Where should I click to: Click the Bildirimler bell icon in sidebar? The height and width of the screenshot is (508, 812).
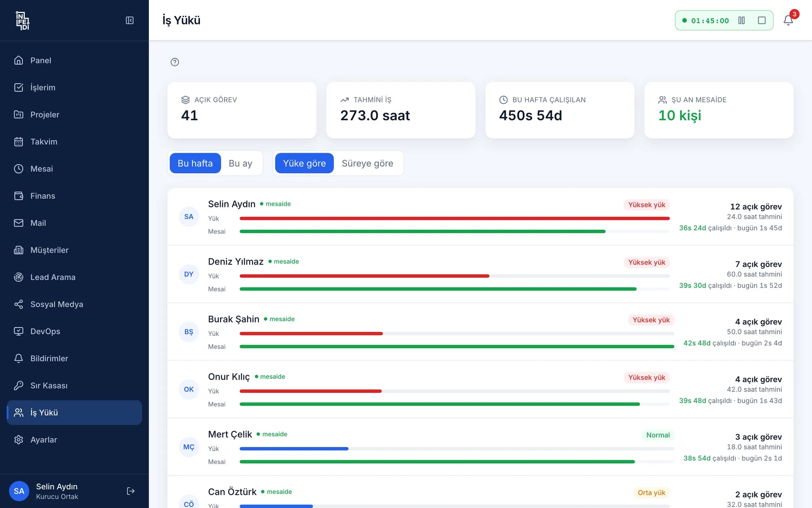pos(19,358)
